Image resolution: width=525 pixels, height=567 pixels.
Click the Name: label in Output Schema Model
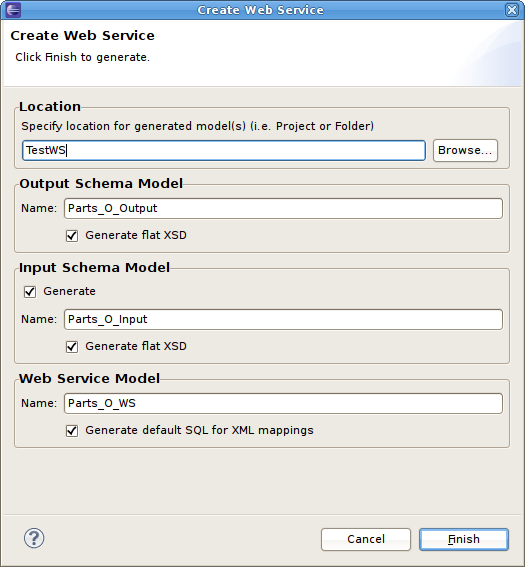pyautogui.click(x=39, y=208)
